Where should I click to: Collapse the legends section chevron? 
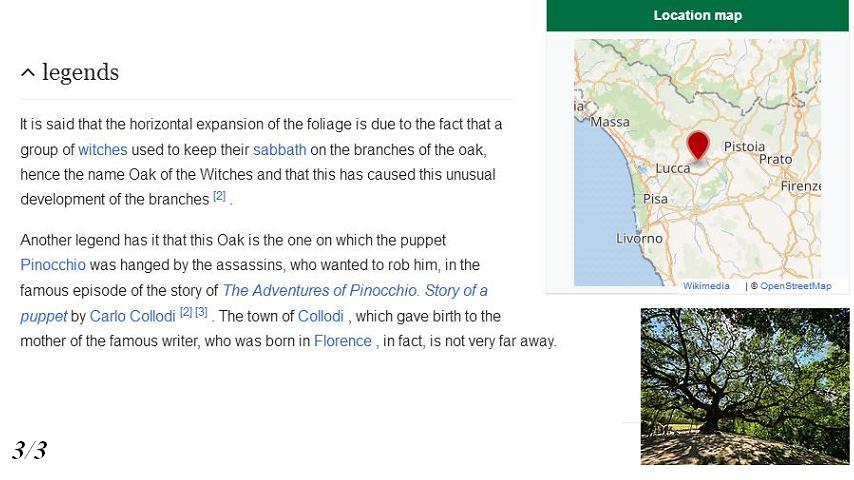[x=28, y=72]
